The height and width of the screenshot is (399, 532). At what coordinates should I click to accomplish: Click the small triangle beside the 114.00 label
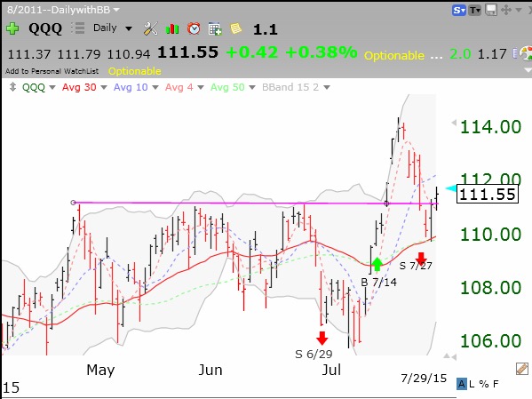point(454,123)
